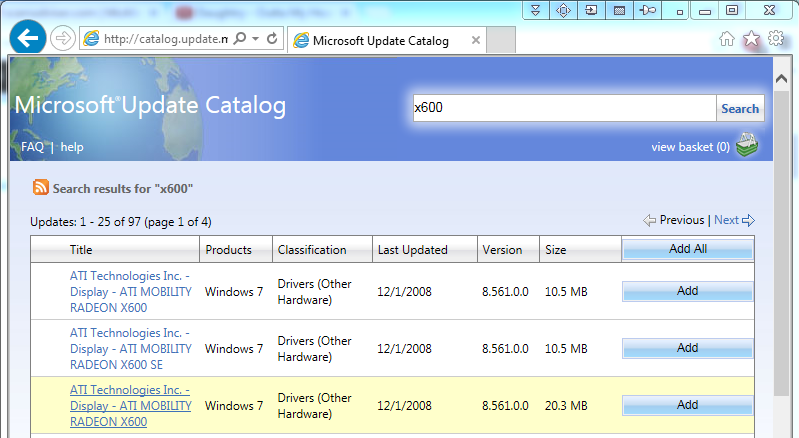This screenshot has height=438, width=799.
Task: Click the orange RSS feed icon
Action: coord(41,187)
